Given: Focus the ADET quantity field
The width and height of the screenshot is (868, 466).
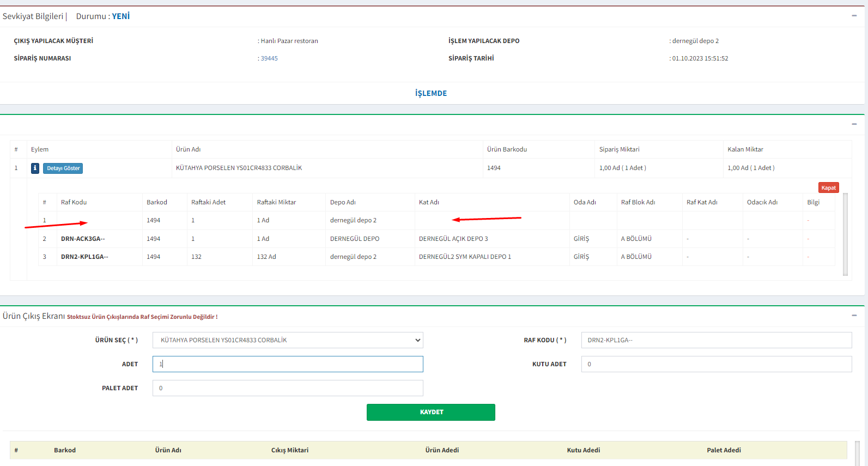Looking at the screenshot, I should [x=288, y=364].
